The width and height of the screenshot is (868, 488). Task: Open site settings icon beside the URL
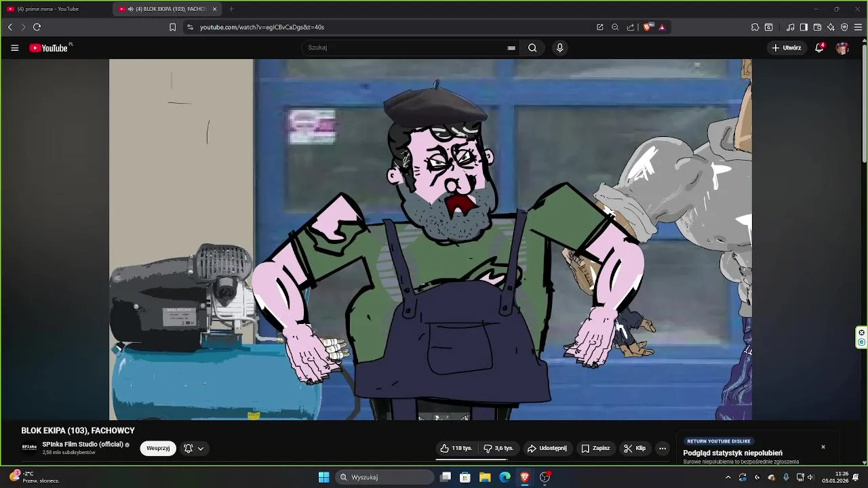(190, 27)
